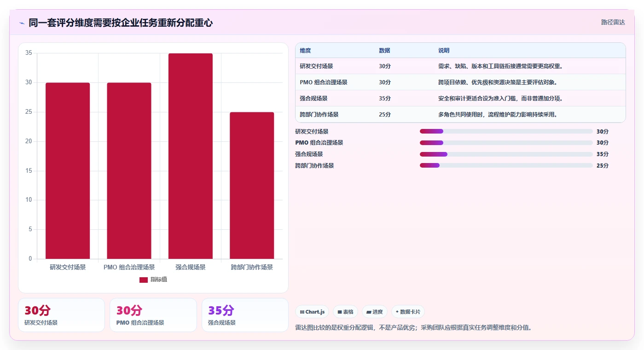This screenshot has height=350, width=644.
Task: Click the description starting 多角色共同使用时
Action: (498, 115)
